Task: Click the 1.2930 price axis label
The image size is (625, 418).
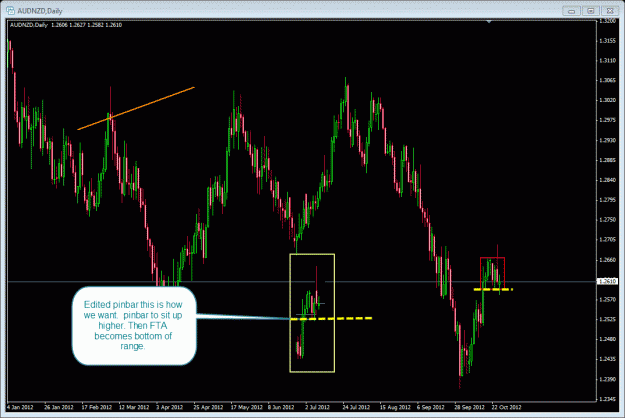Action: pyautogui.click(x=607, y=140)
